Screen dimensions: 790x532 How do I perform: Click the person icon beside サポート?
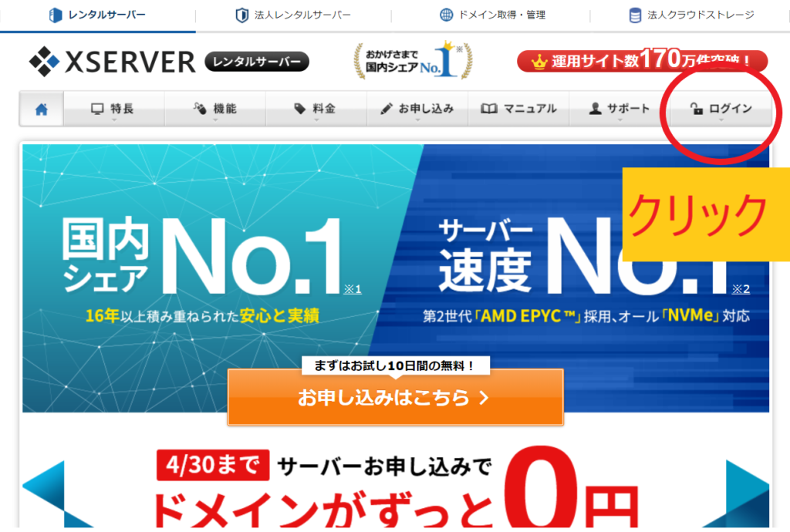(x=596, y=108)
